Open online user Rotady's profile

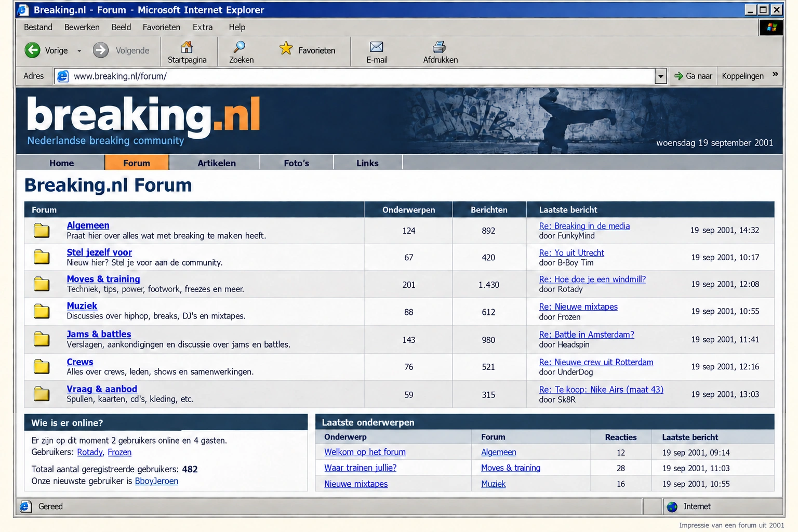coord(90,452)
